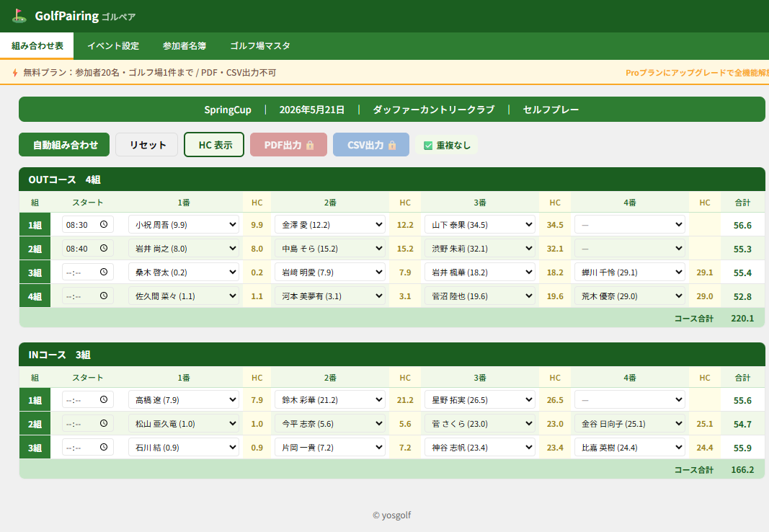Click OUT コース合計 value 220.1
Screen dimensions: 769x532
pyautogui.click(x=742, y=318)
